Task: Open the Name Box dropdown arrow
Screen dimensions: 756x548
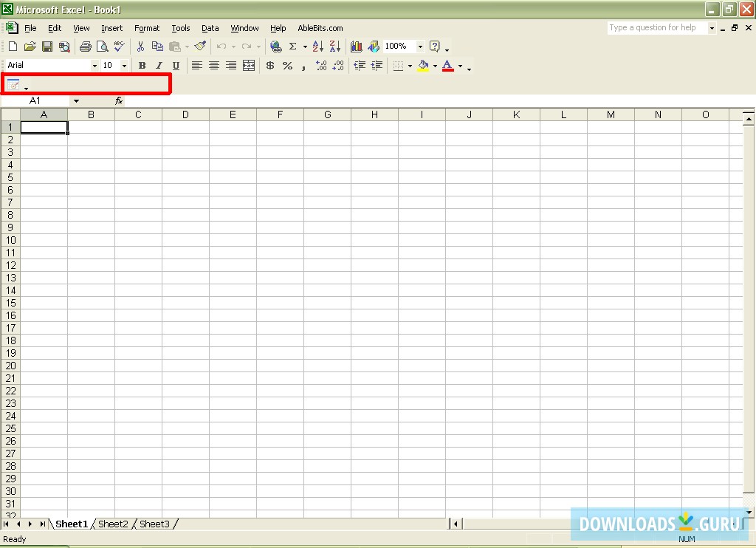Action: 76,101
